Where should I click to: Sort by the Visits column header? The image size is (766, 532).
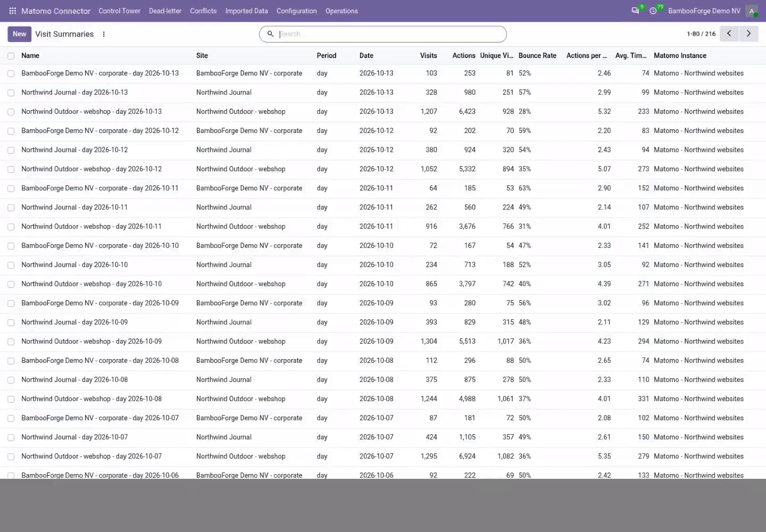[428, 55]
